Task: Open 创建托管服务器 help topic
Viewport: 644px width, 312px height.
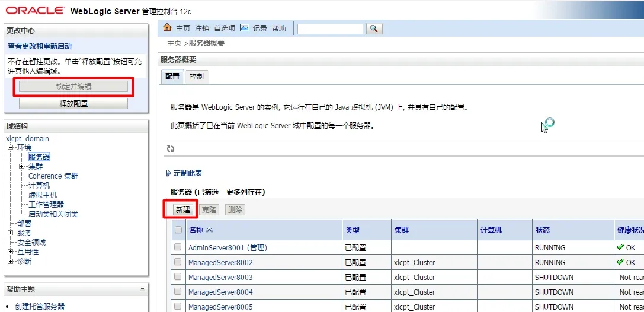Action: pyautogui.click(x=40, y=306)
